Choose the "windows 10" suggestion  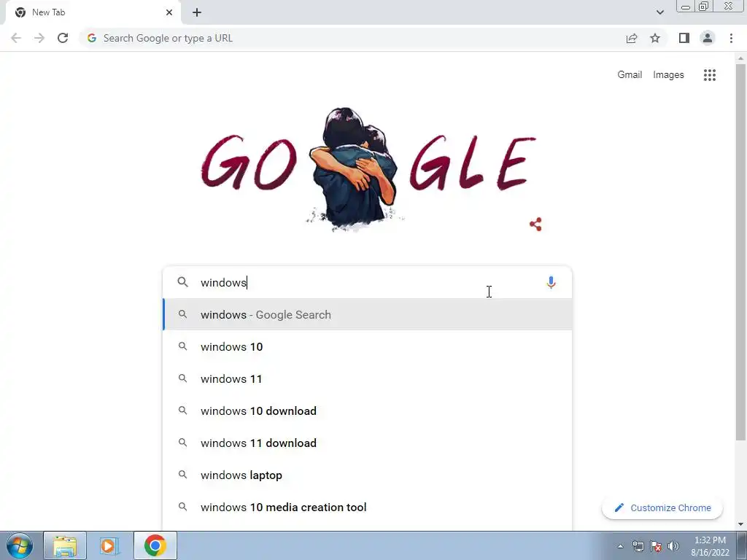coord(368,346)
